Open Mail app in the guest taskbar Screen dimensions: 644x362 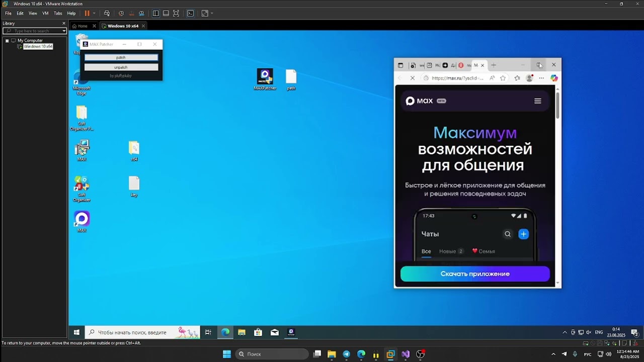pos(275,332)
